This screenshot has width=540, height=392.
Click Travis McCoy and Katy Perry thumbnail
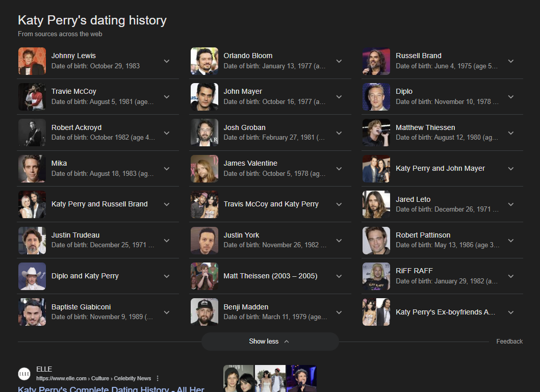(204, 204)
